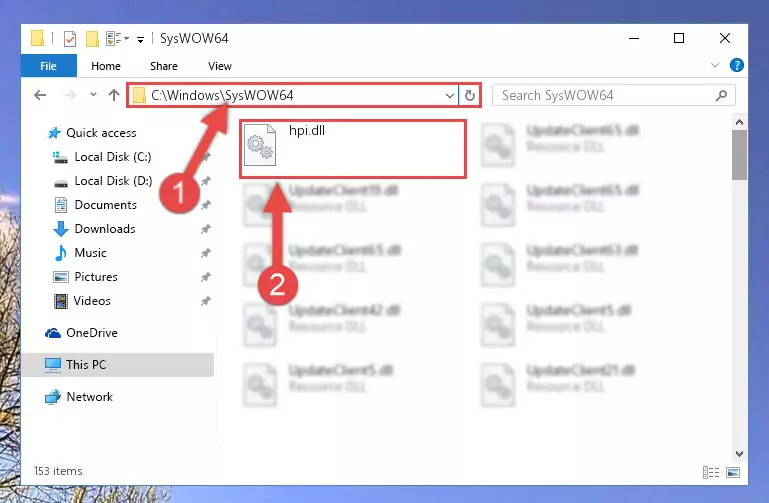Screen dimensions: 769x503
Task: Click the scrollbar up arrow
Action: [740, 122]
